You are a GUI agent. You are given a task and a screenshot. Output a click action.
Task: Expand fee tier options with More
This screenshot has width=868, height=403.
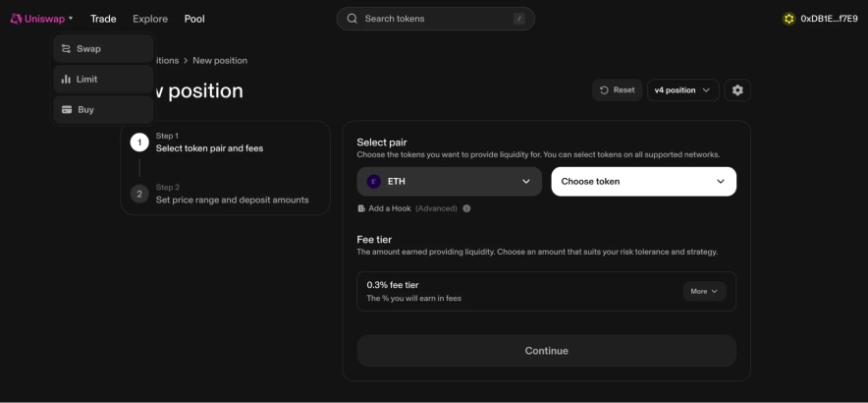coord(704,291)
